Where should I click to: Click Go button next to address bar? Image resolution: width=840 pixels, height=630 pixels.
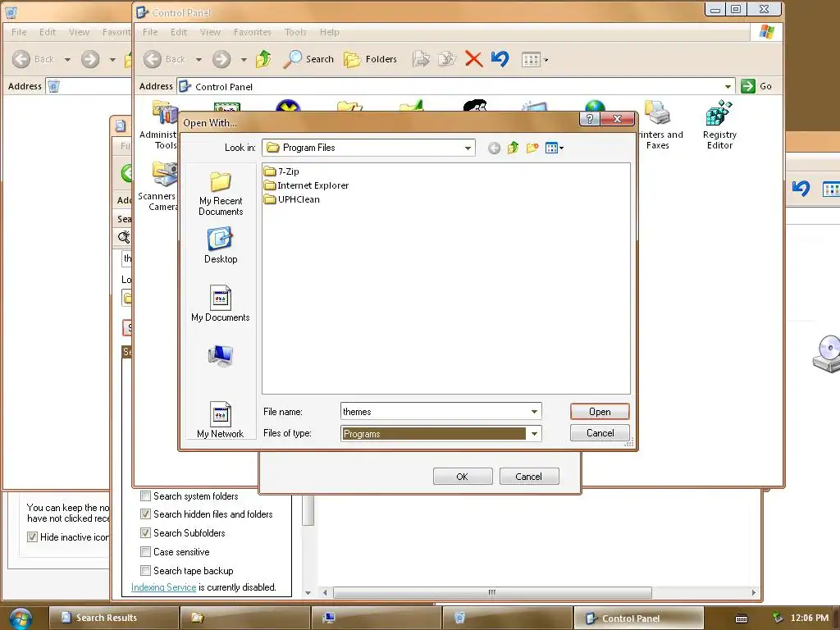pos(756,85)
